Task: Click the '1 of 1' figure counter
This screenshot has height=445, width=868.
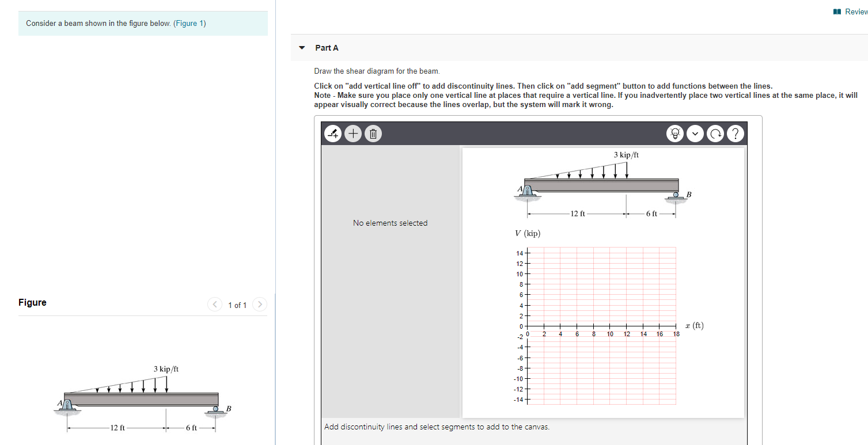Action: tap(237, 305)
